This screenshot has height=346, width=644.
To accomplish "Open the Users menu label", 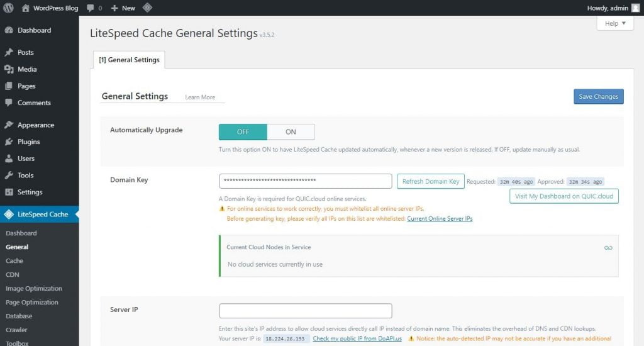I will (26, 159).
